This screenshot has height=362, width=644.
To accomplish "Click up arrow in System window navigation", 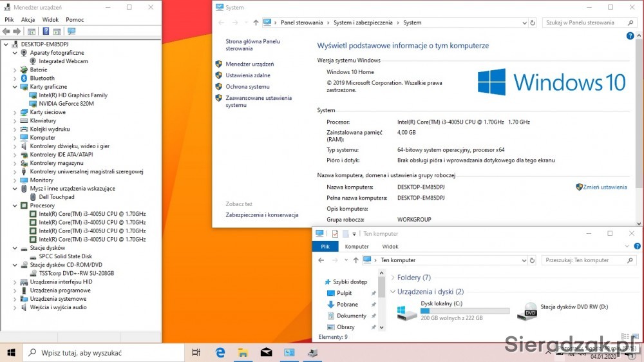I will click(256, 23).
